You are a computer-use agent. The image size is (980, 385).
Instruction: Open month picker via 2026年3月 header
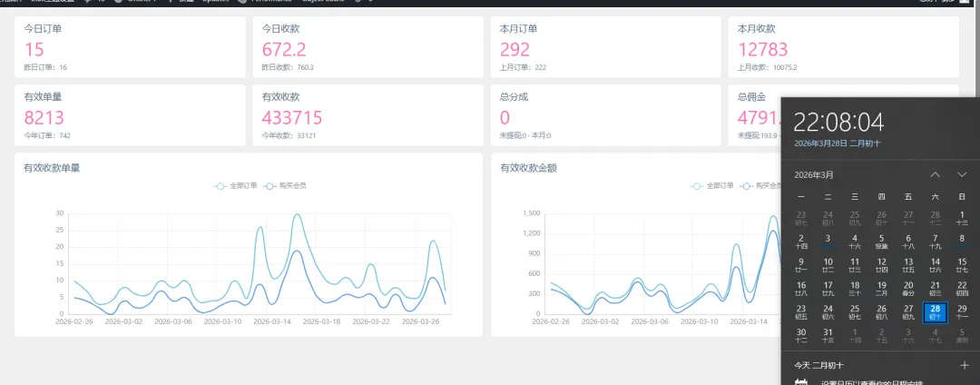coord(814,175)
